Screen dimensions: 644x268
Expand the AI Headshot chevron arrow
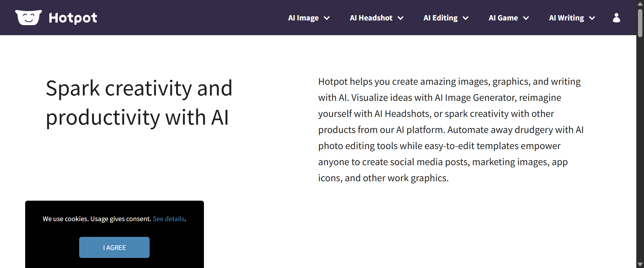[x=400, y=18]
